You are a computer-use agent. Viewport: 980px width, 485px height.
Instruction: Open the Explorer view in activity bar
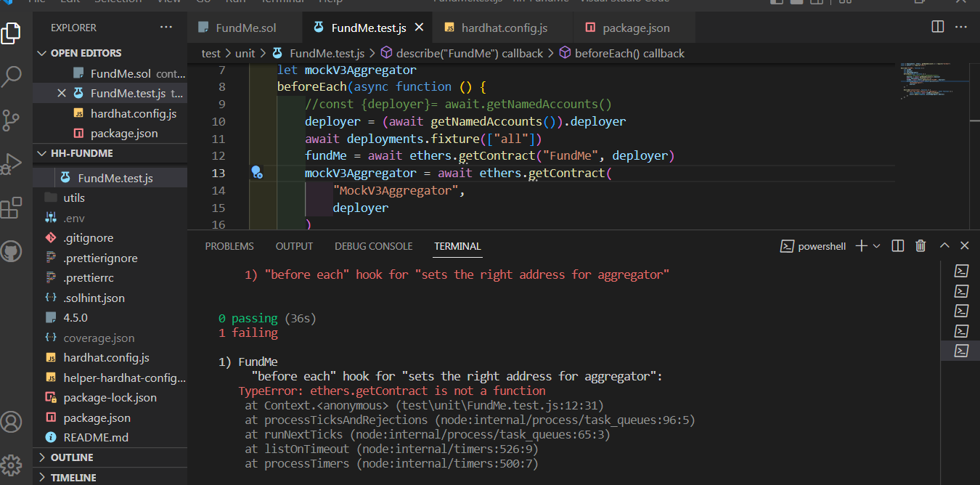pyautogui.click(x=11, y=33)
